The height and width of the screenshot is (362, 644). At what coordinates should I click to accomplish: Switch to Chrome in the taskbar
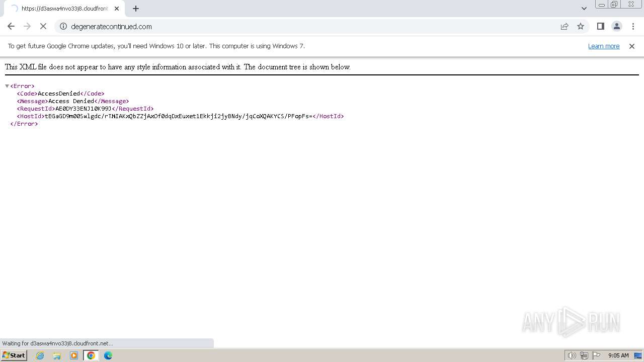[x=91, y=355]
